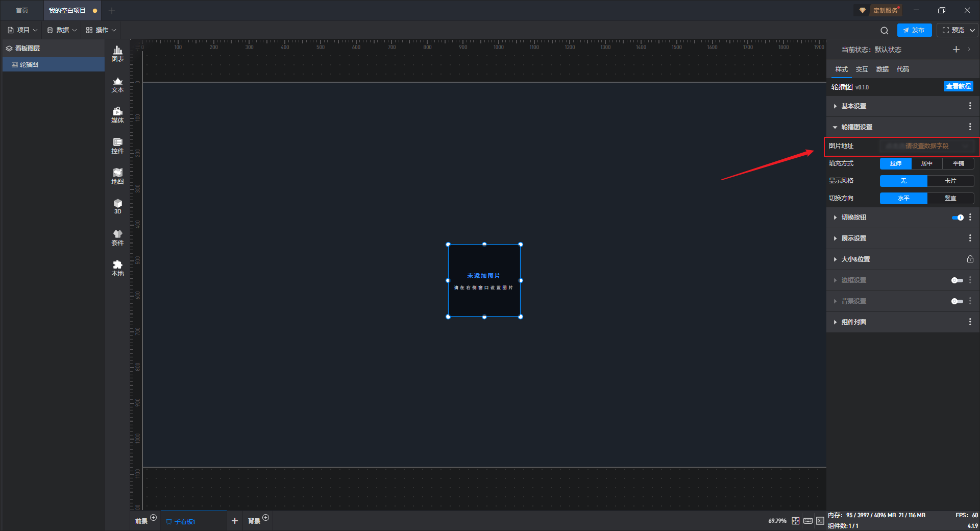This screenshot has height=531, width=980.
Task: Open a new tab with the plus button
Action: point(112,10)
